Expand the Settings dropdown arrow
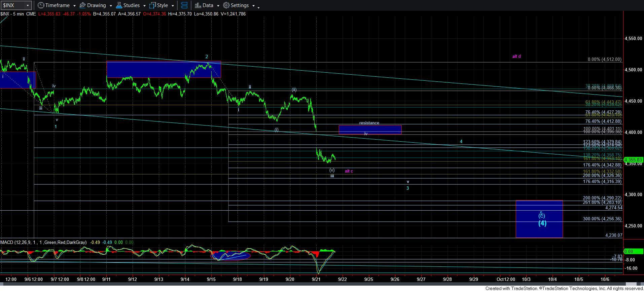The width and height of the screenshot is (644, 291). click(x=253, y=6)
